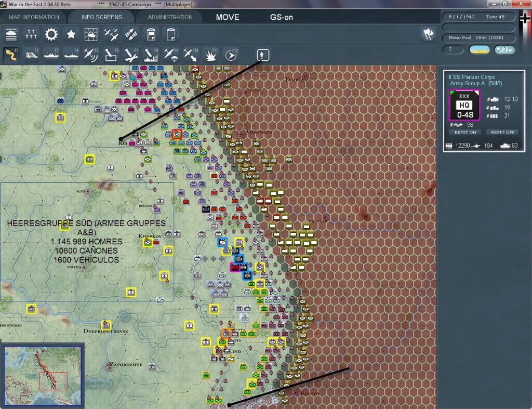Click the city of Dnepropetrovsk on map
Image resolution: width=532 pixels, height=409 pixels.
pos(105,331)
